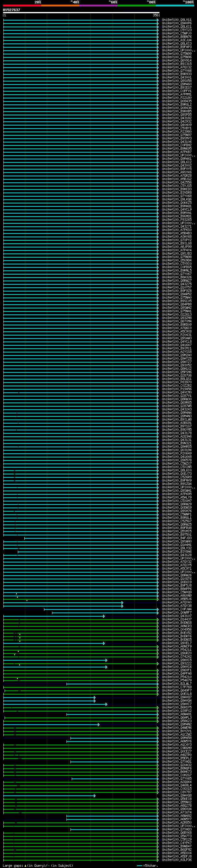Select label UniRef100_Q9SU58
Image resolution: width=197 pixels, height=868 pixels.
(x=177, y=81)
